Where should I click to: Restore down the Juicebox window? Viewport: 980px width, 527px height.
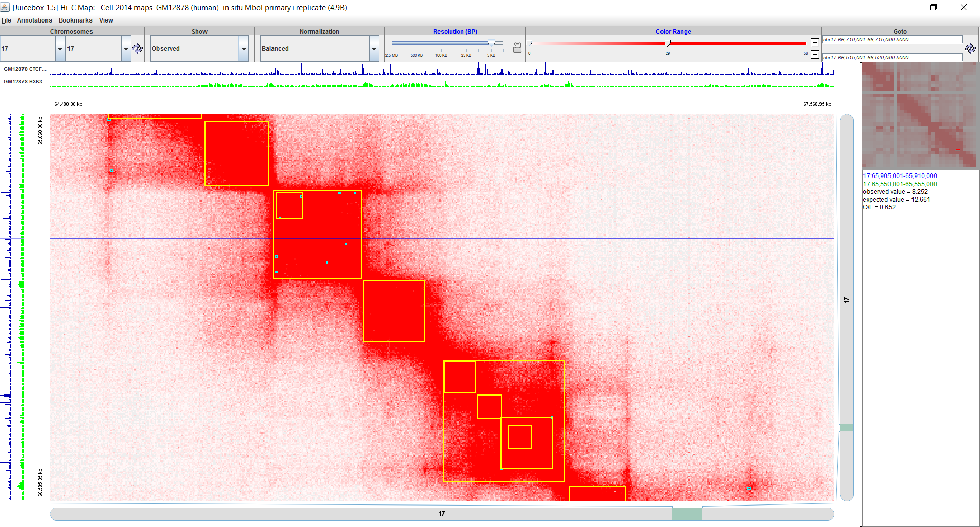click(x=933, y=7)
